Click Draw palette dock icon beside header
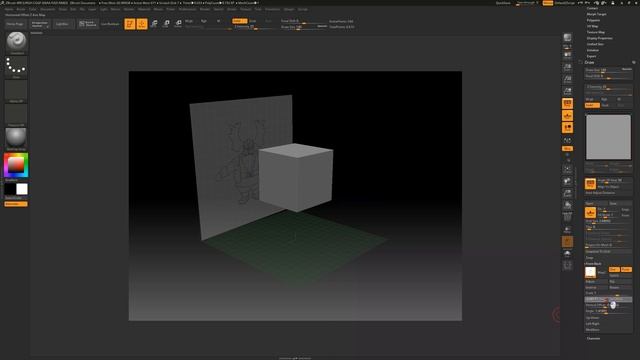Image resolution: width=640 pixels, height=360 pixels. [x=634, y=62]
